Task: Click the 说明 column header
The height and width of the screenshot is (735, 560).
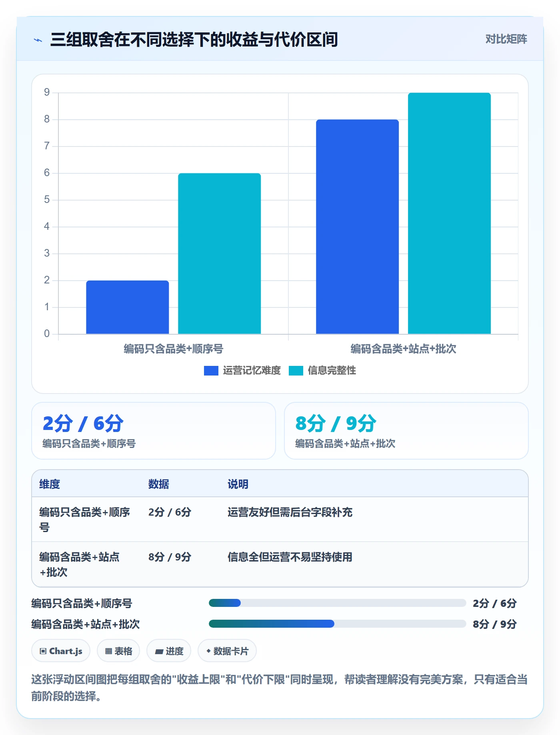Action: [x=238, y=484]
